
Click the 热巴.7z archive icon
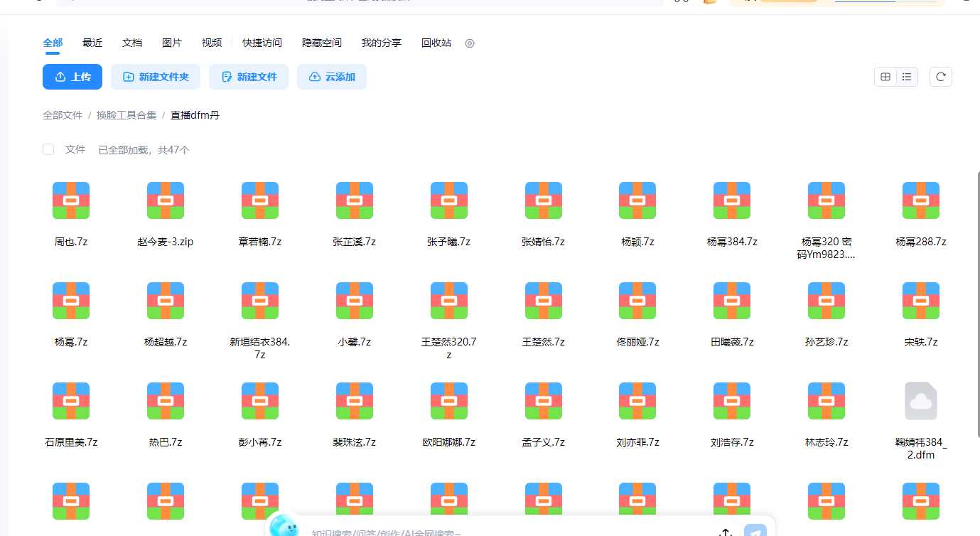click(166, 401)
